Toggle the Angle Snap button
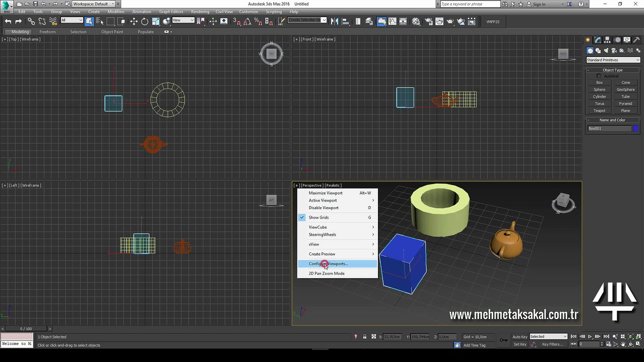Image resolution: width=644 pixels, height=362 pixels. 248,21
